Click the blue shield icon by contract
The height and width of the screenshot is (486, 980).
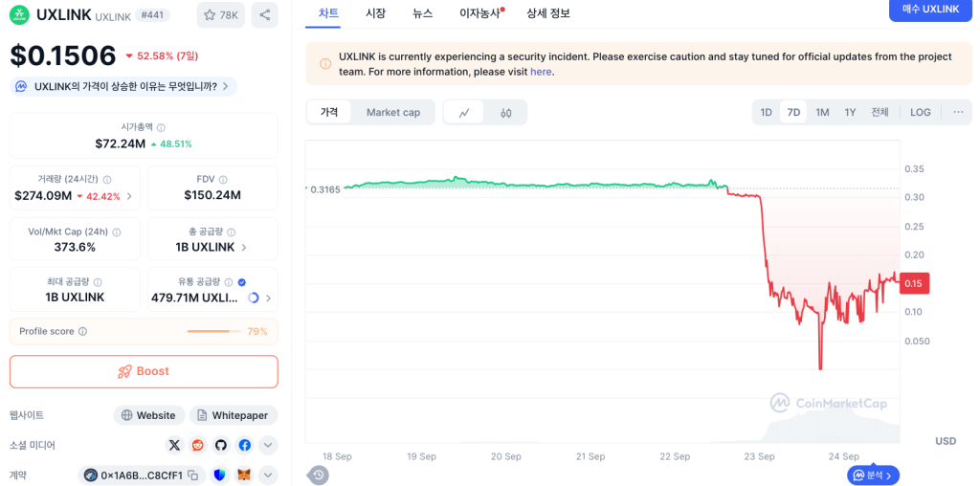click(219, 475)
